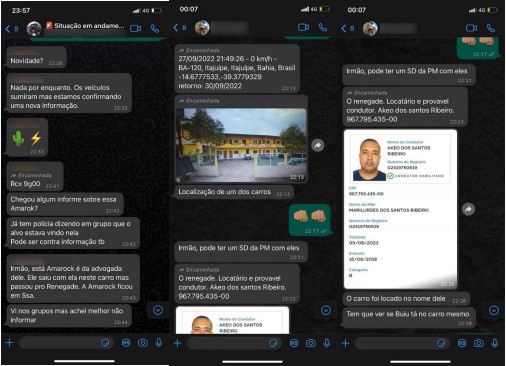
Task: Open payment icon in middle chat bar
Action: click(x=294, y=343)
